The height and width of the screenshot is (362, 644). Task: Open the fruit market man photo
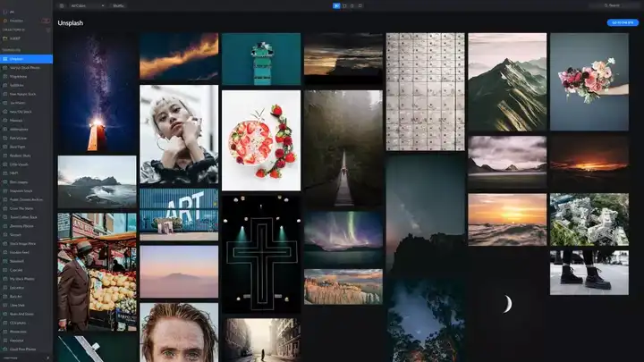point(97,272)
